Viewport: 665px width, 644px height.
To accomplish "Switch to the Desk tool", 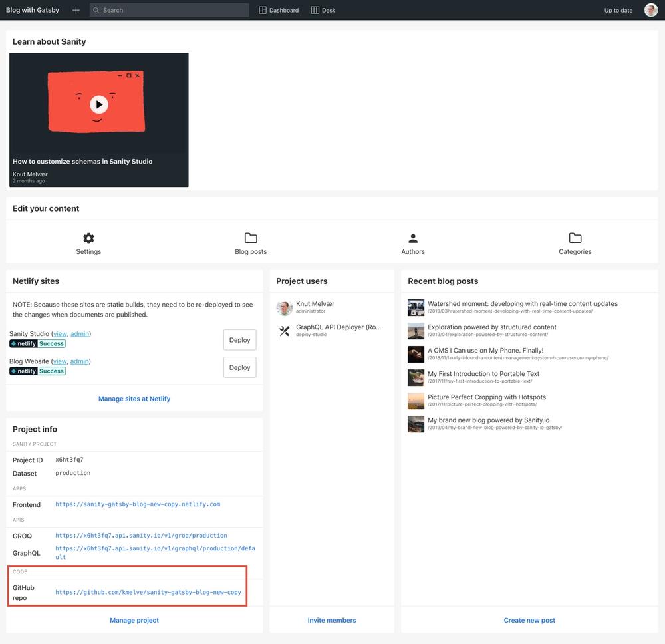I will click(323, 10).
